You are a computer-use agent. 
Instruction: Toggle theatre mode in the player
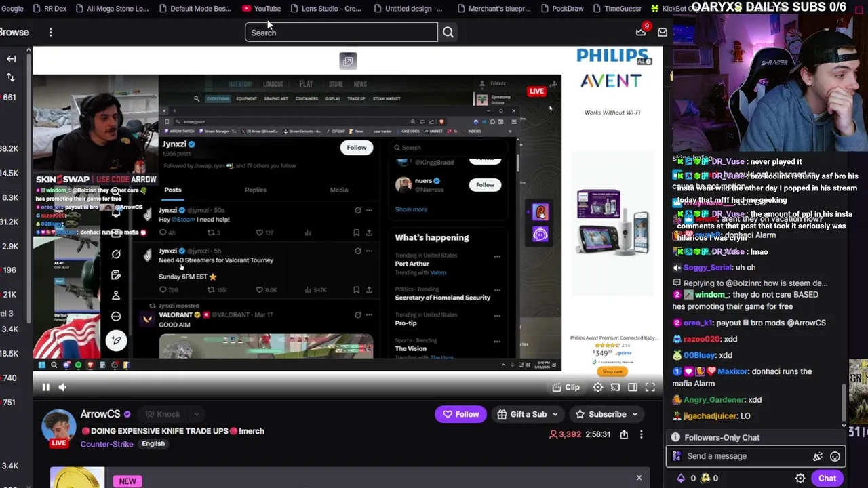[633, 387]
